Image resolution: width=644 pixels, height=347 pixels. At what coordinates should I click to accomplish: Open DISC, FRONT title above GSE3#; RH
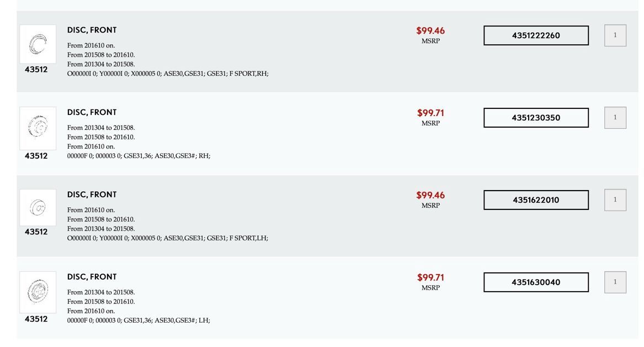tap(92, 113)
